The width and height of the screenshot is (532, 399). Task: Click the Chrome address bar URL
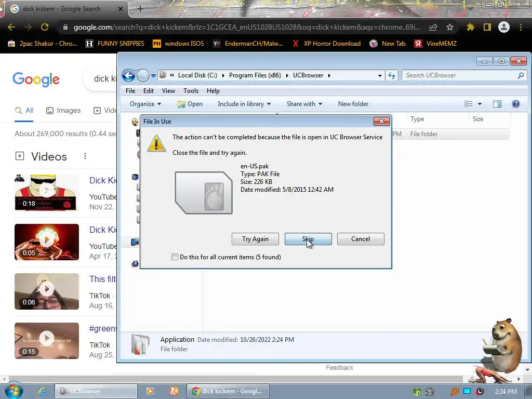click(x=247, y=27)
